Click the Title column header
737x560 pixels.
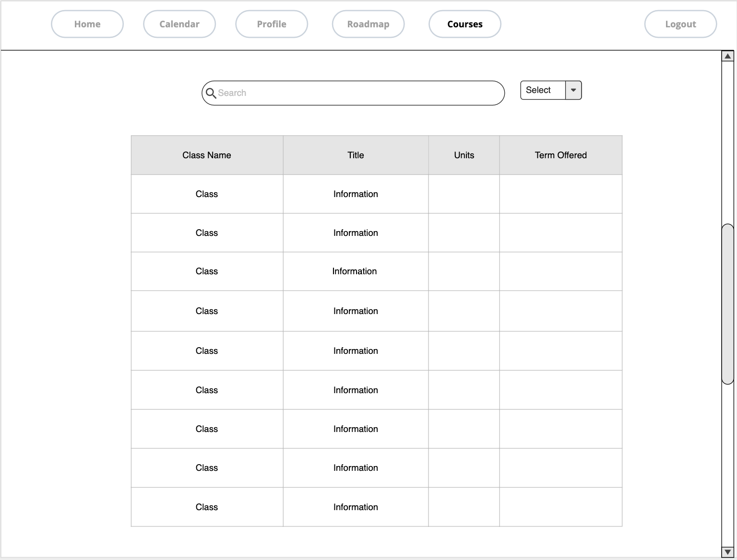(356, 155)
